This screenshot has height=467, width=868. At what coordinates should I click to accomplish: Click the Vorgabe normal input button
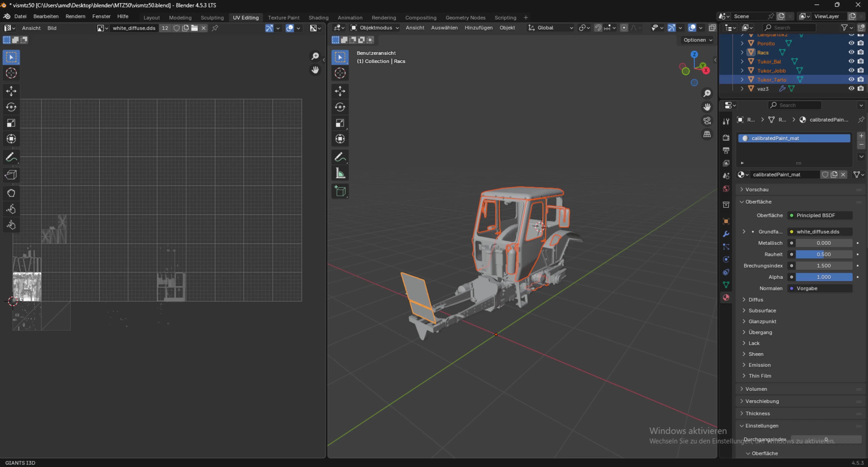[820, 288]
